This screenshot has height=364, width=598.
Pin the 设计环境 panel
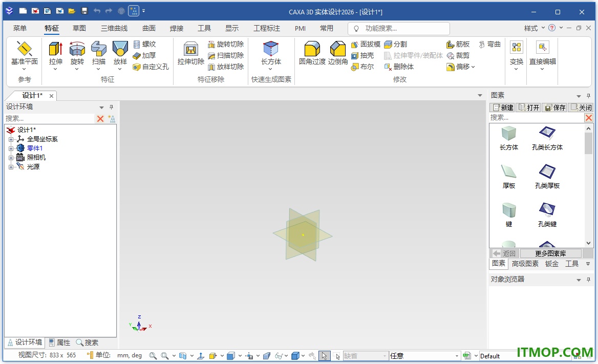tap(112, 107)
